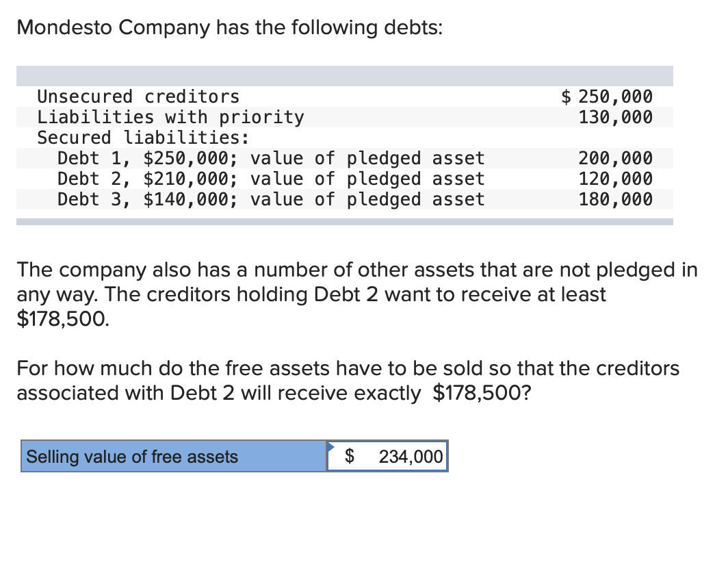Click the 'Mondesto Company has the following debts' heading

click(x=230, y=27)
